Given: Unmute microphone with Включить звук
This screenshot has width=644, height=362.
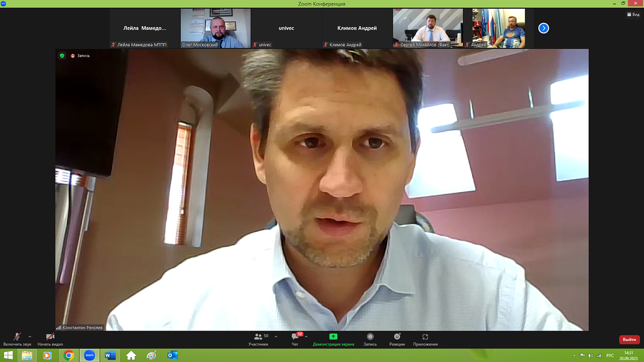Looking at the screenshot, I should 17,337.
